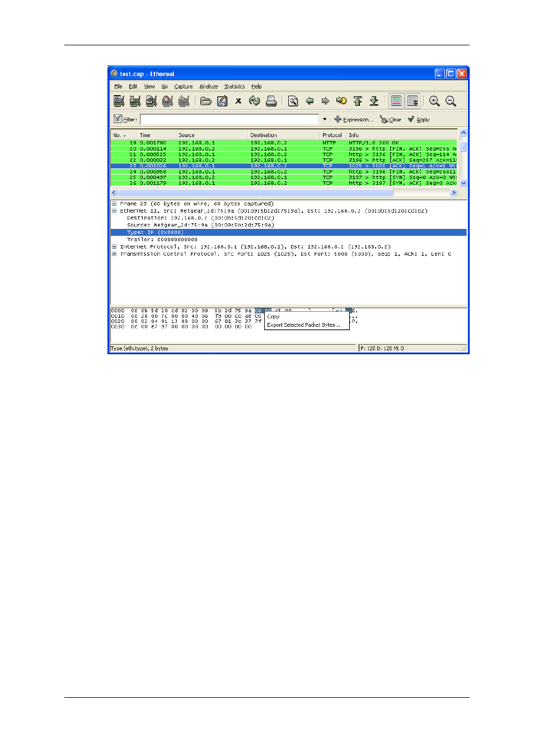Screen dimensions: 534x756
Task: Save capture file as icon
Action: point(222,101)
